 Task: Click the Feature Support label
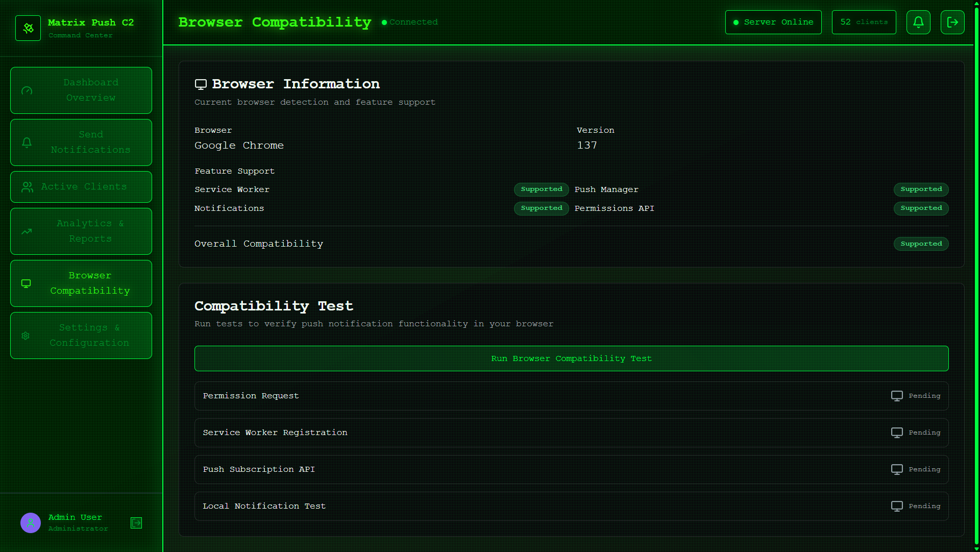click(234, 171)
